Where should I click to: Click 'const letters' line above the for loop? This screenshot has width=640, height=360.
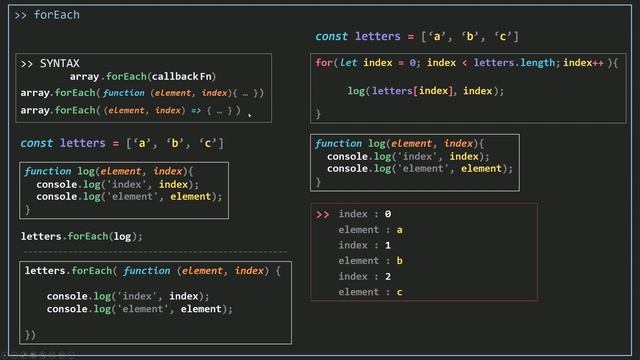(416, 36)
